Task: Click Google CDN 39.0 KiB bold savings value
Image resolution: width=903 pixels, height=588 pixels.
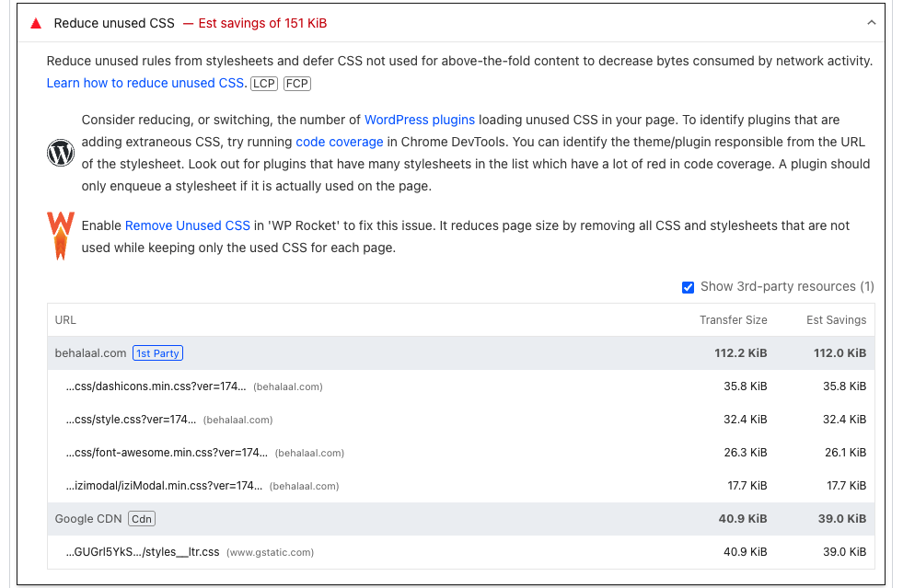Action: pyautogui.click(x=842, y=519)
